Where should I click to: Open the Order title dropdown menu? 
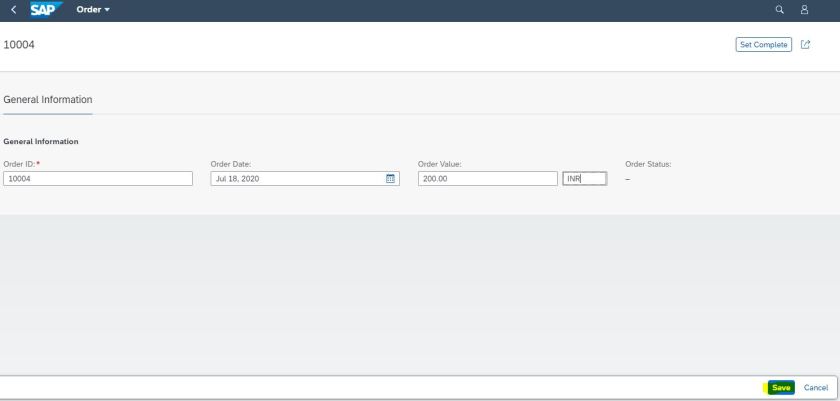93,10
